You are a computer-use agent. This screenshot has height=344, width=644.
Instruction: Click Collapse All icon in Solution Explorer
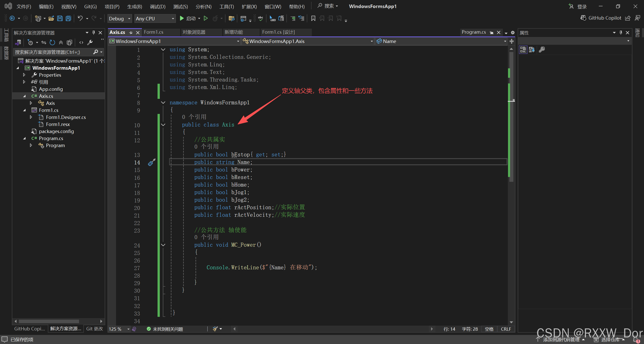pos(61,42)
